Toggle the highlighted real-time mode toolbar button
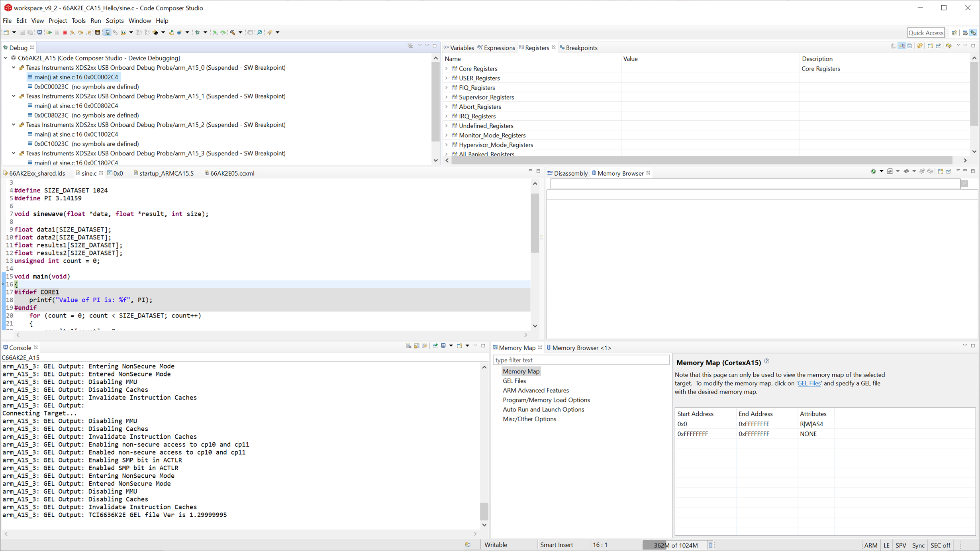The image size is (980, 551). tap(107, 32)
